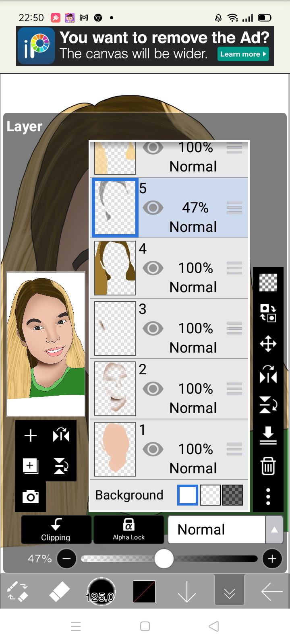
Task: Open the camera import layer icon
Action: [x=31, y=497]
